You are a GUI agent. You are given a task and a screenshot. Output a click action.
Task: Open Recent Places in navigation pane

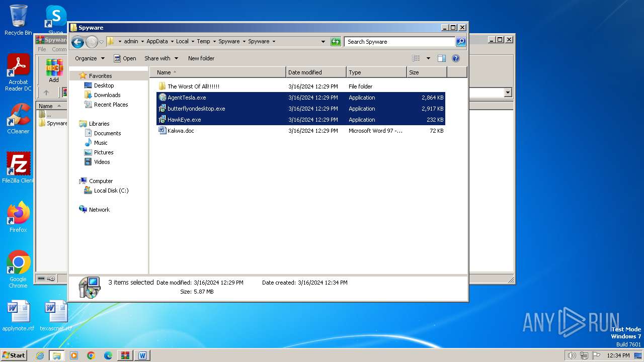tap(111, 105)
